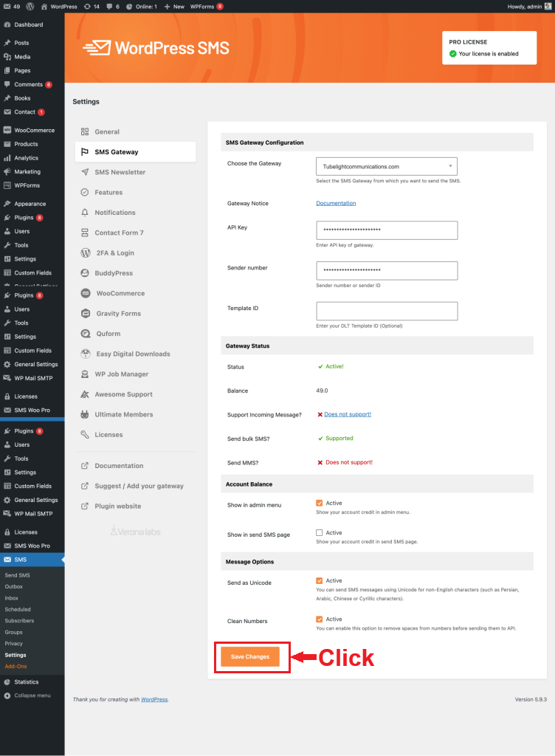Click the Dashboard gauge icon in sidebar
555x756 pixels.
pos(7,25)
